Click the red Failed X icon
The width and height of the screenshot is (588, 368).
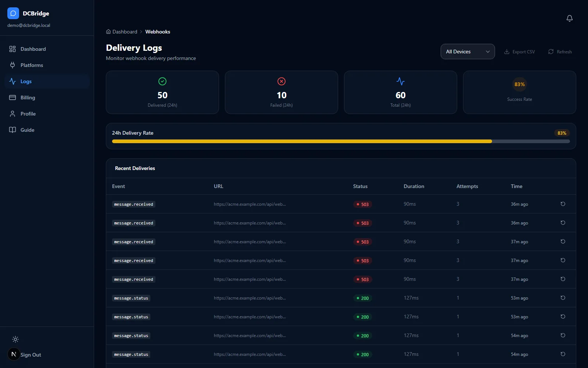tap(282, 81)
